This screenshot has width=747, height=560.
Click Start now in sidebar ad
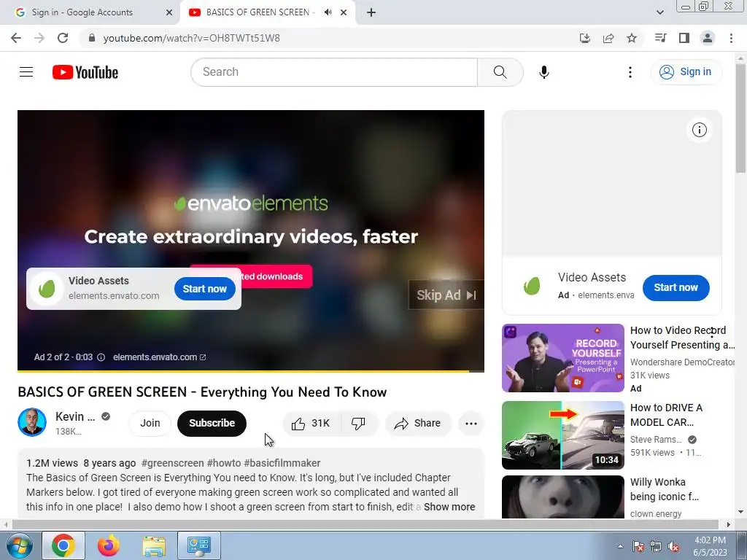tap(676, 287)
